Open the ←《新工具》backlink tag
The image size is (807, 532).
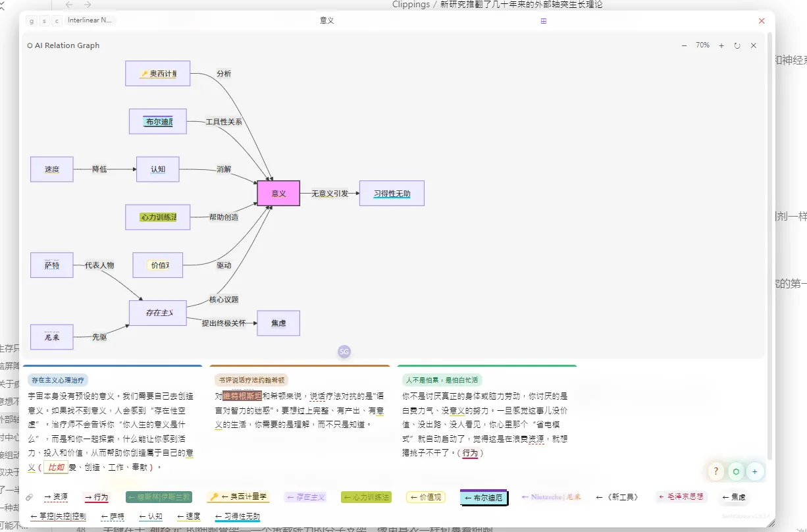(617, 497)
